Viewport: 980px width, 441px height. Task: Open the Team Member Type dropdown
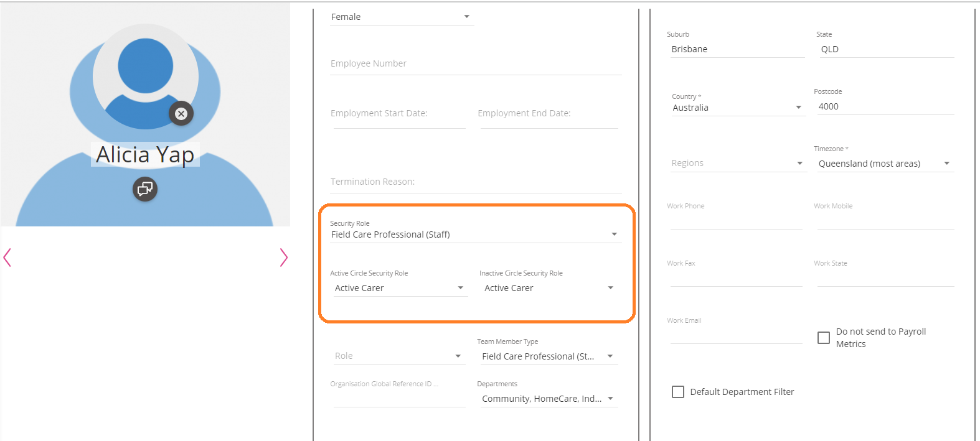[x=547, y=356]
